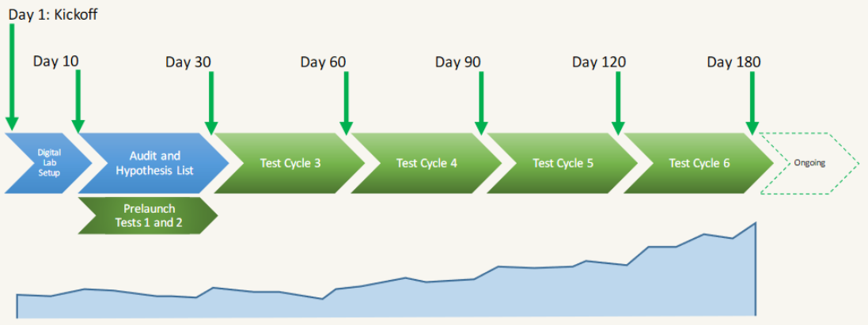Click the Test Cycle 5 chevron
This screenshot has width=868, height=325.
point(563,163)
